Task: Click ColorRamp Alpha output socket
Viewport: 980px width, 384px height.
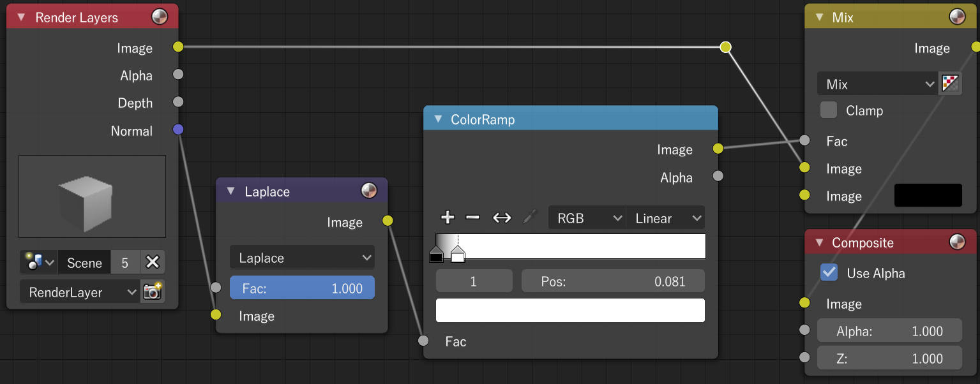Action: pos(718,176)
